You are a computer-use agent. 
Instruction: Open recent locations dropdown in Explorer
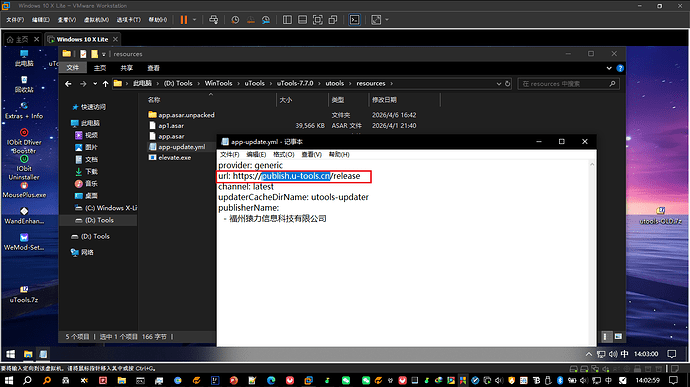[95, 84]
